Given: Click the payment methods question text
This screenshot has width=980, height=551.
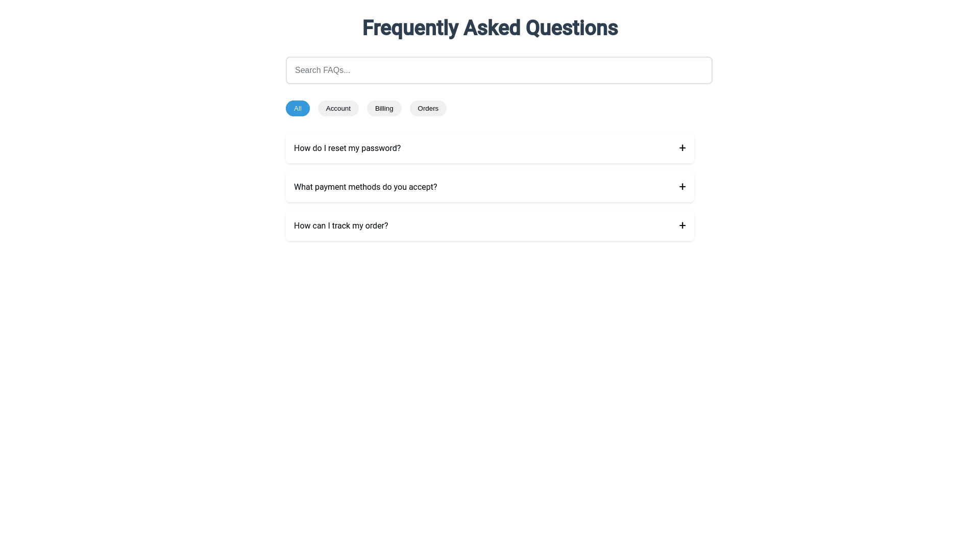Looking at the screenshot, I should pos(365,187).
